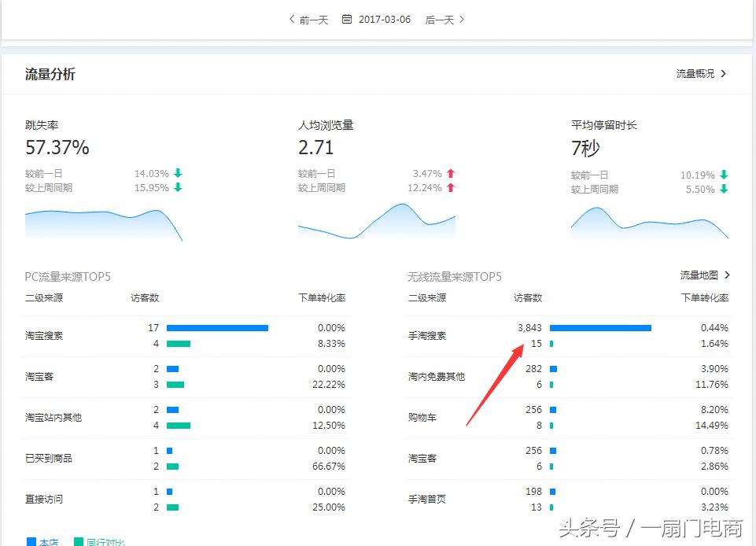Click the green down arrow beside 10.19%
The image size is (756, 546).
(723, 175)
